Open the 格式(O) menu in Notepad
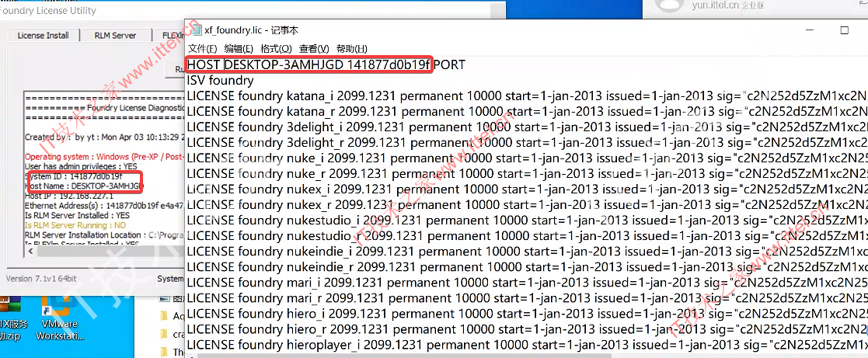868x358 pixels. click(x=276, y=49)
